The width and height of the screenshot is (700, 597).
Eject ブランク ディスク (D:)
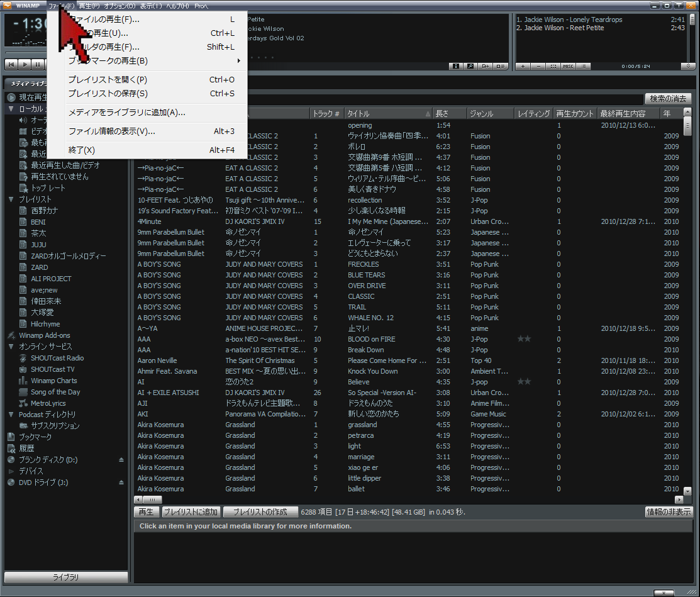[121, 459]
